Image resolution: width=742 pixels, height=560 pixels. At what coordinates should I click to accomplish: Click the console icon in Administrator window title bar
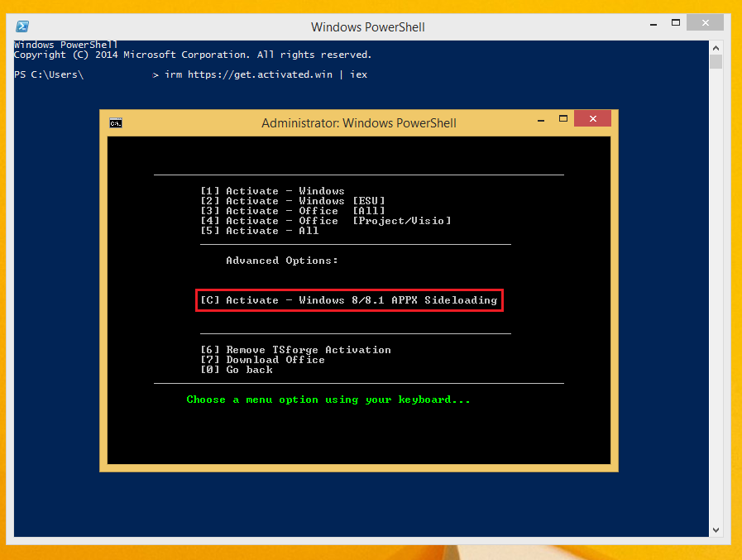pyautogui.click(x=116, y=123)
